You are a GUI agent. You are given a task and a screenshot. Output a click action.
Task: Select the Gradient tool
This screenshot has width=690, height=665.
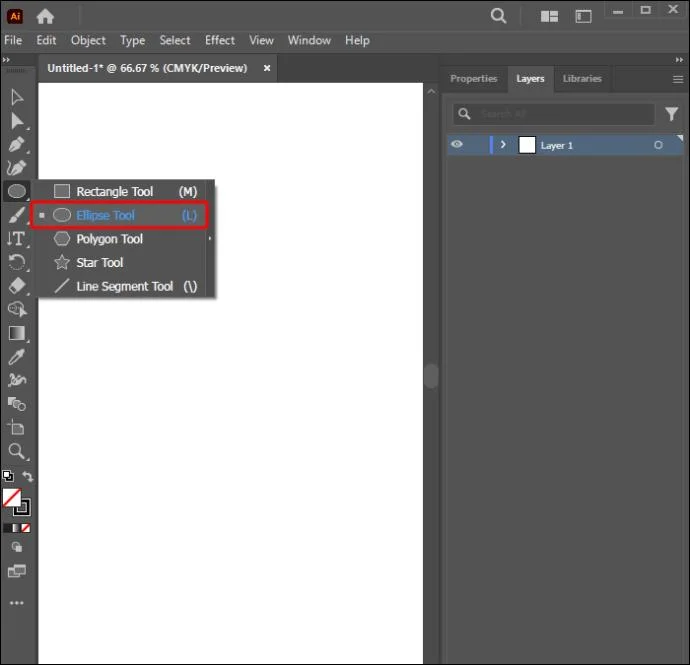(17, 333)
